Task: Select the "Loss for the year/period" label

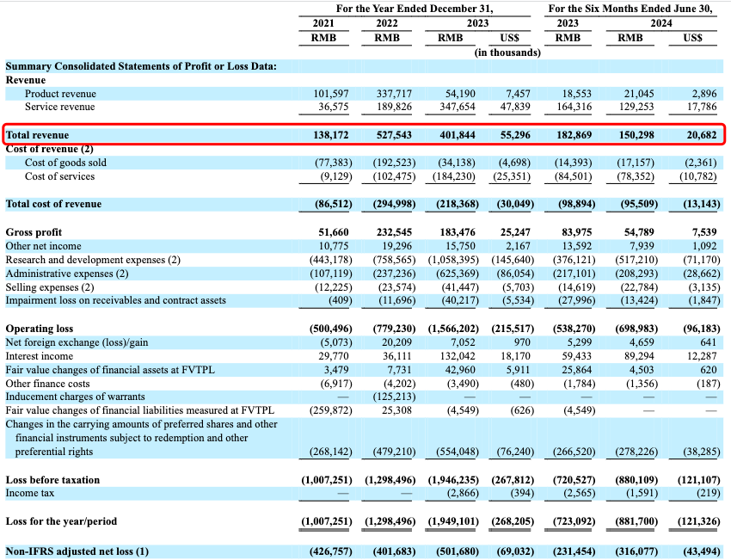Action: coord(61,520)
